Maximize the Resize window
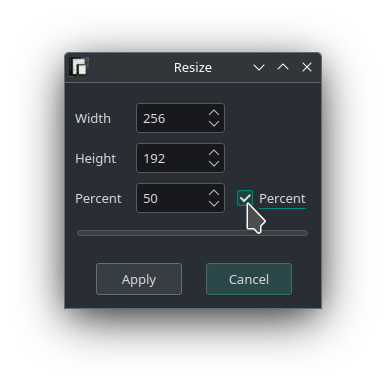Screen dimensions: 386x385 pyautogui.click(x=283, y=67)
